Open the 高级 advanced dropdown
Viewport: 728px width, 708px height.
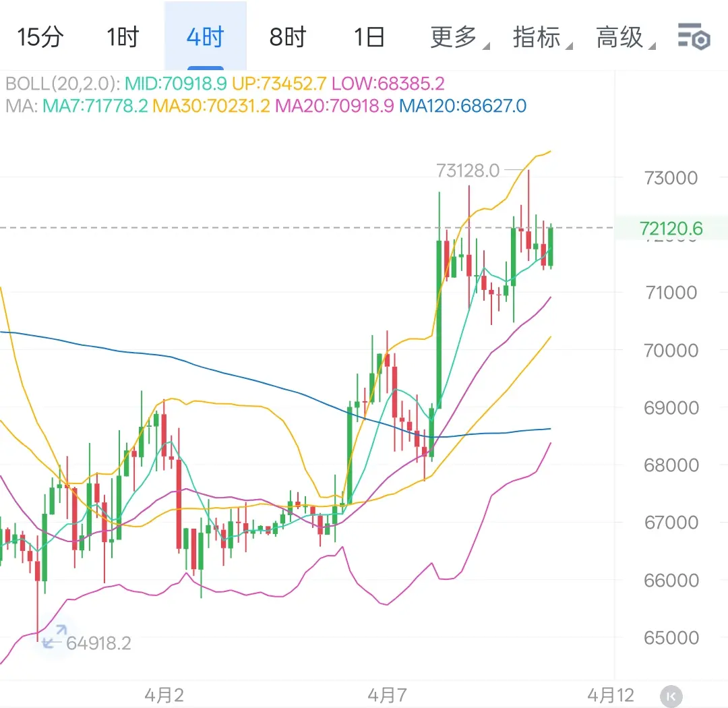[x=625, y=37]
